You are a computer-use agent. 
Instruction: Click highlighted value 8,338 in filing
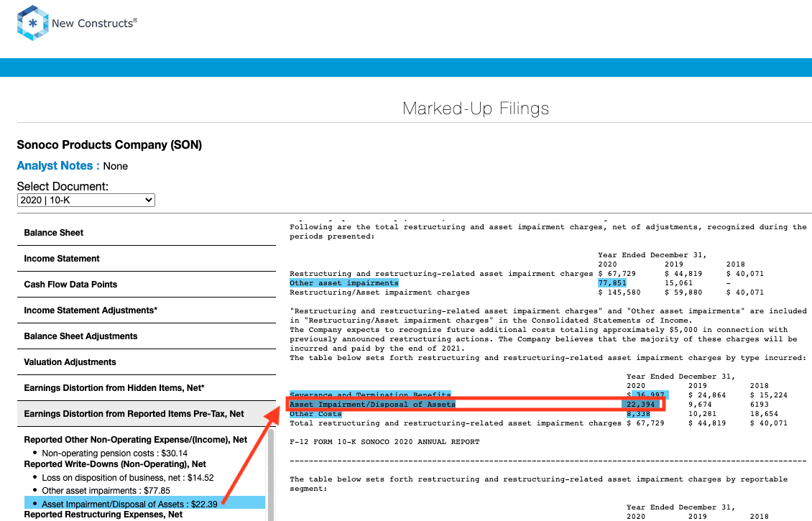638,414
